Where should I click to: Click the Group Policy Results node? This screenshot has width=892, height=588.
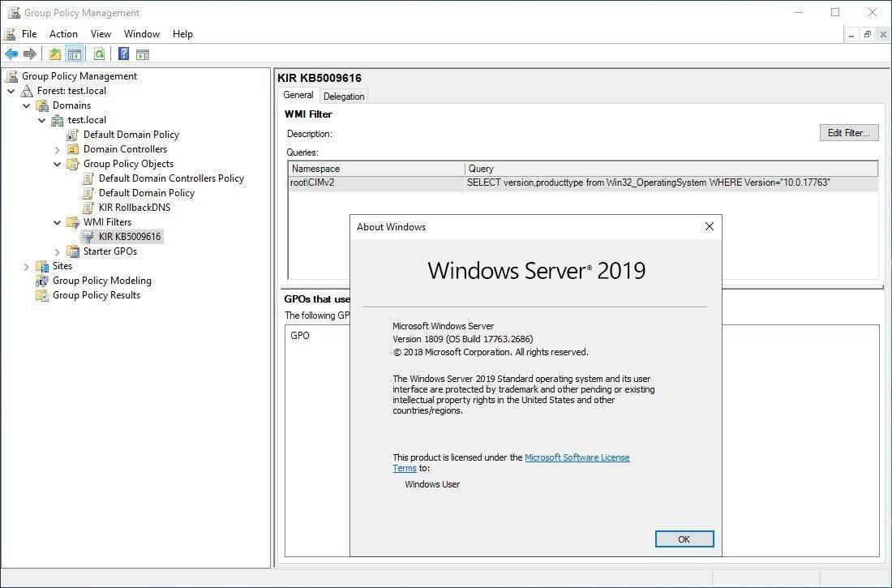click(x=96, y=295)
